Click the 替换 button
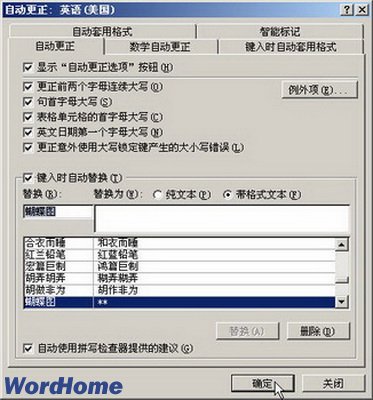 pyautogui.click(x=247, y=331)
